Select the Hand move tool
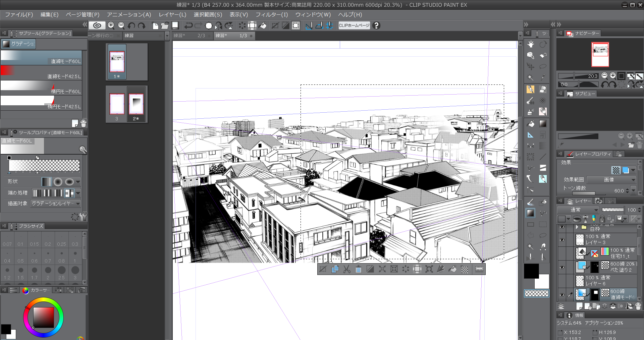Image resolution: width=644 pixels, height=340 pixels. pyautogui.click(x=531, y=44)
